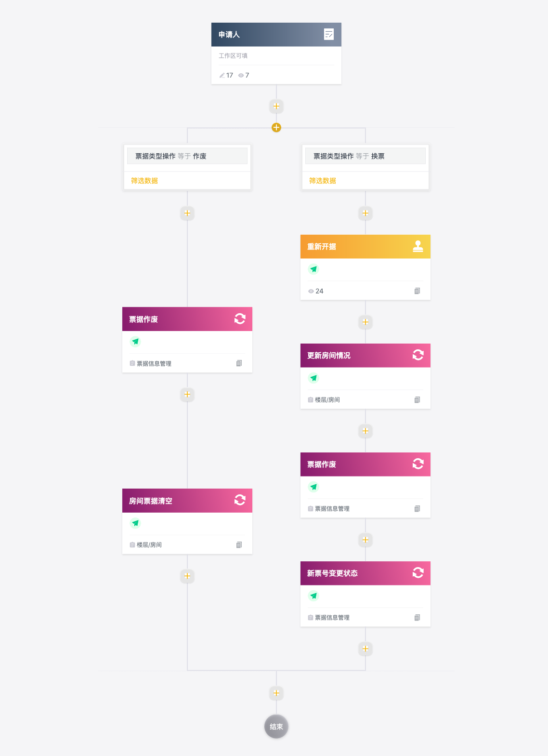Add a branch with the orange plus circle
Image resolution: width=548 pixels, height=756 pixels.
[x=276, y=128]
